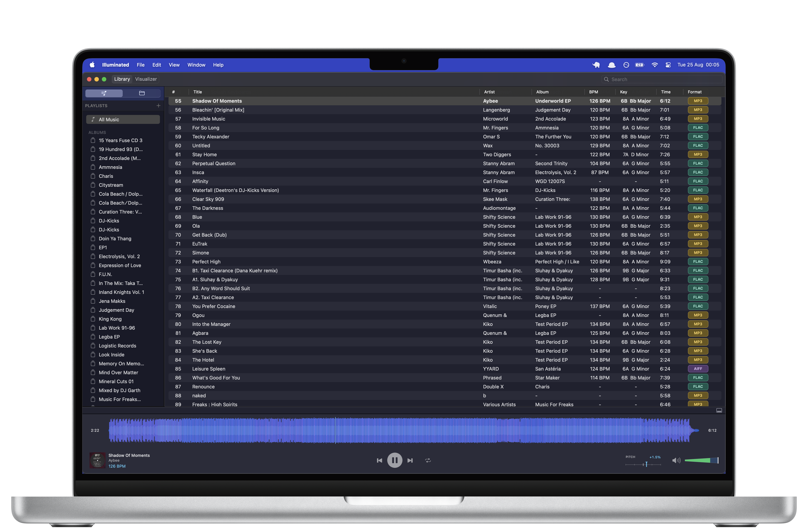Click FLAC badge on For So Long row

698,128
